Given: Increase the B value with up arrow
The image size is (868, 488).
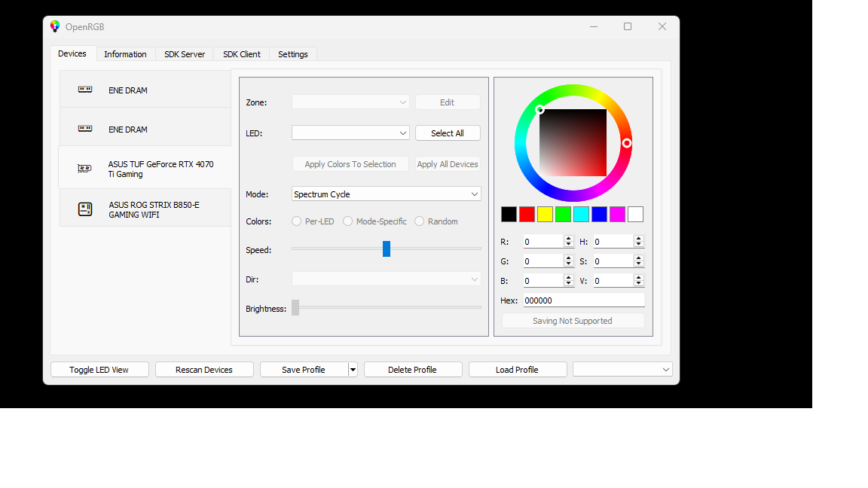Looking at the screenshot, I should tap(569, 278).
